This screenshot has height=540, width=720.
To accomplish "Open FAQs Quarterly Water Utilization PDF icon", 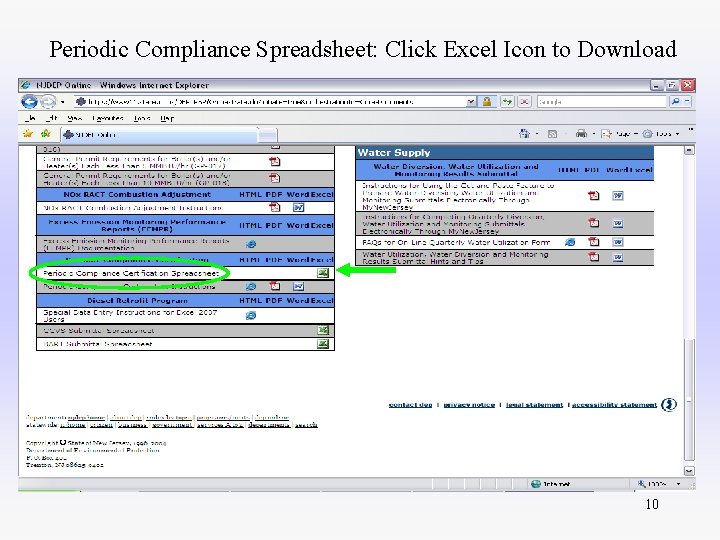I will tap(594, 242).
